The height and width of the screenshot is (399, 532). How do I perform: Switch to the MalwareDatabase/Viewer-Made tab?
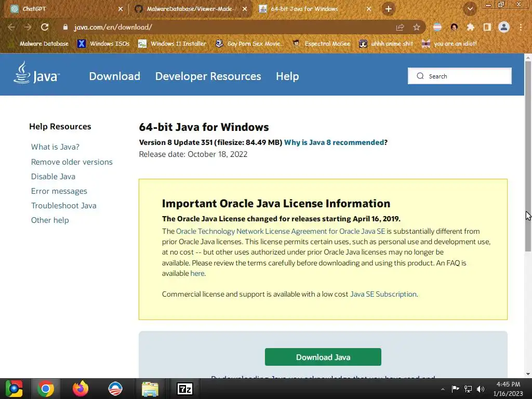coord(190,9)
